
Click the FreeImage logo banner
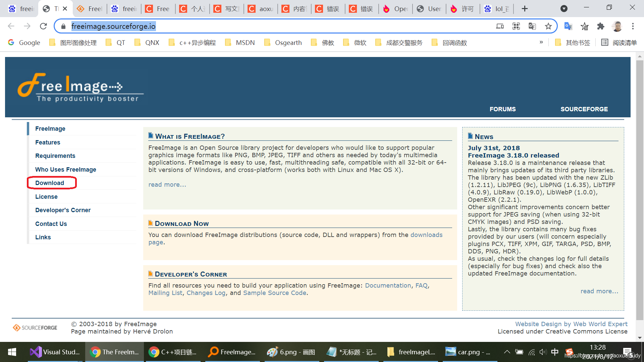[x=80, y=87]
